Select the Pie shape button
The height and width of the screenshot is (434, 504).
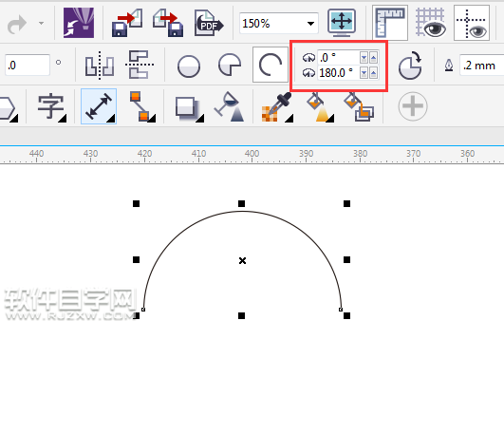pos(230,65)
